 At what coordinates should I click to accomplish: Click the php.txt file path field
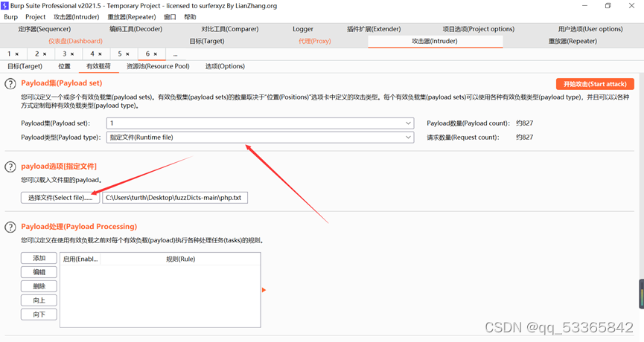pyautogui.click(x=175, y=198)
